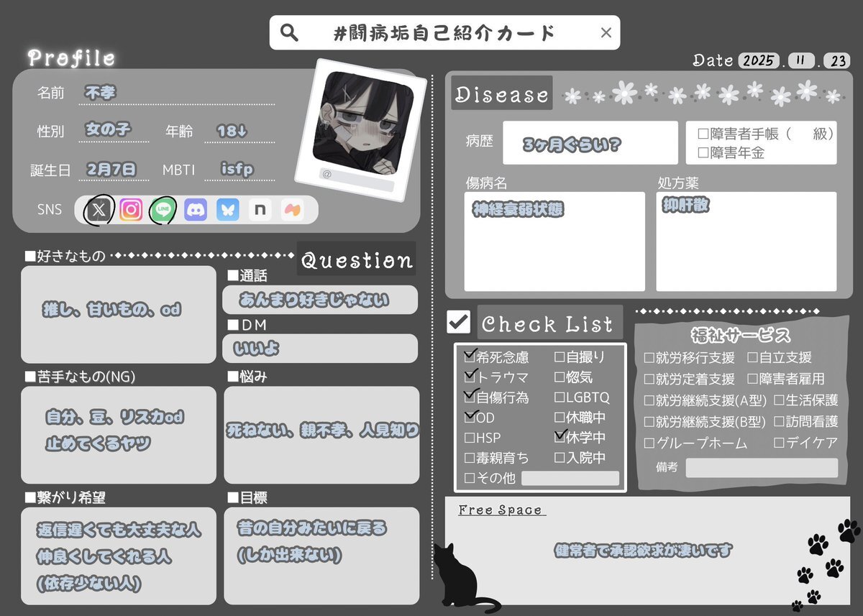Tick the 障害者手帳 checkbox
Image resolution: width=863 pixels, height=616 pixels.
tap(703, 134)
